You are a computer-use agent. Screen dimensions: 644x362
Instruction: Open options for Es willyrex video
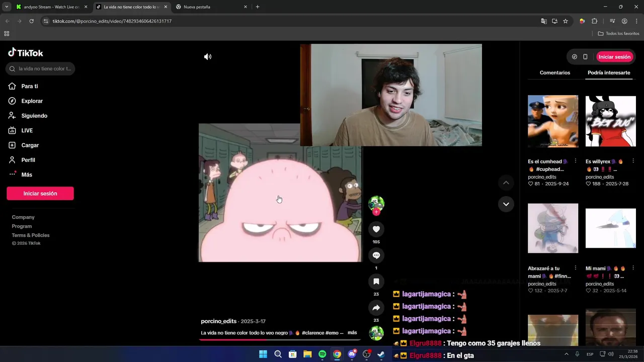point(633,161)
